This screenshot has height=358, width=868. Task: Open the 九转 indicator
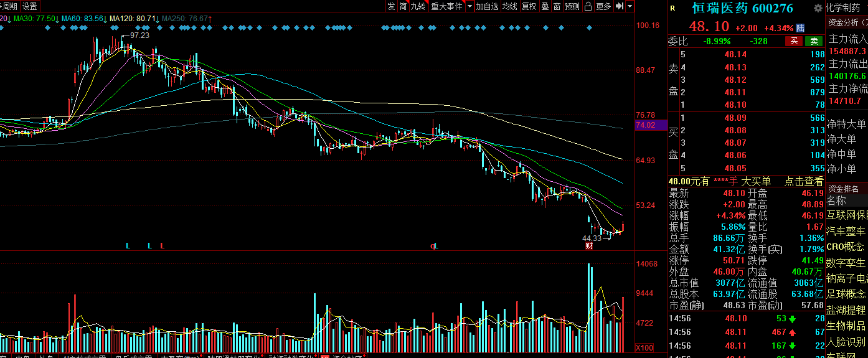coord(418,6)
